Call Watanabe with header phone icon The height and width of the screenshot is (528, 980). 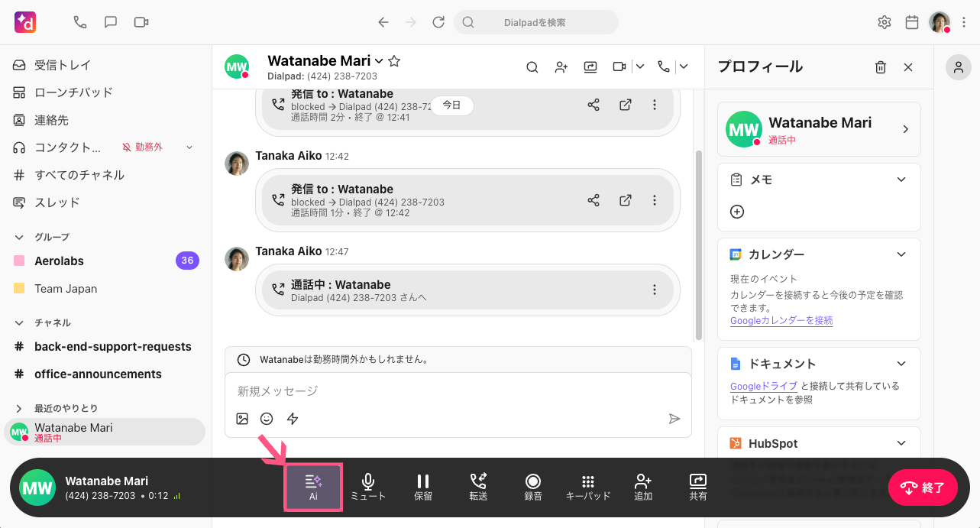pos(664,66)
